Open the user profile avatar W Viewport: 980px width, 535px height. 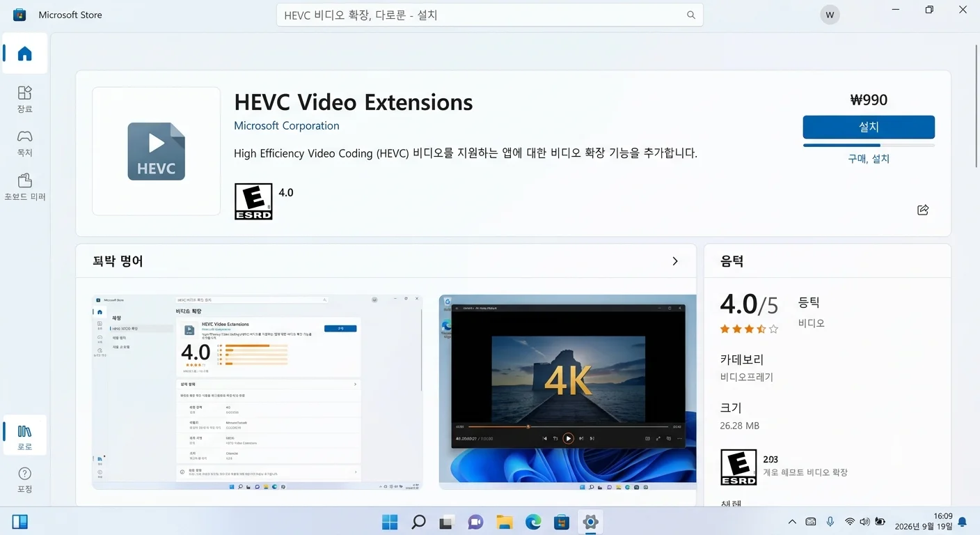pos(830,15)
